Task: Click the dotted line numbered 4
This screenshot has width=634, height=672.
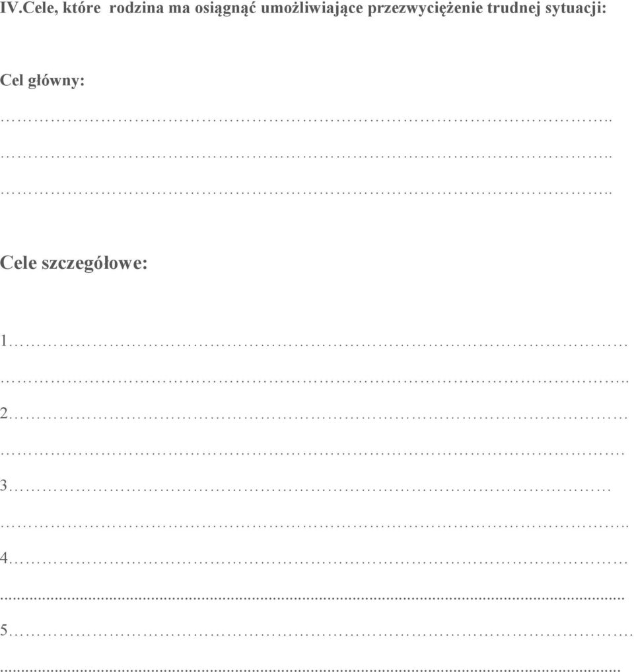Action: [x=314, y=558]
